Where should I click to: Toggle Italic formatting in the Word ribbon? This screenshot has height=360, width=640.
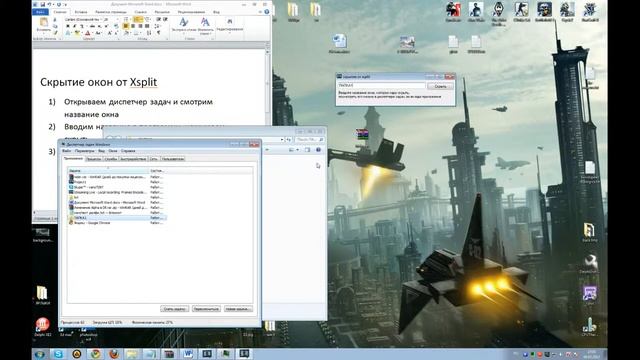click(75, 26)
